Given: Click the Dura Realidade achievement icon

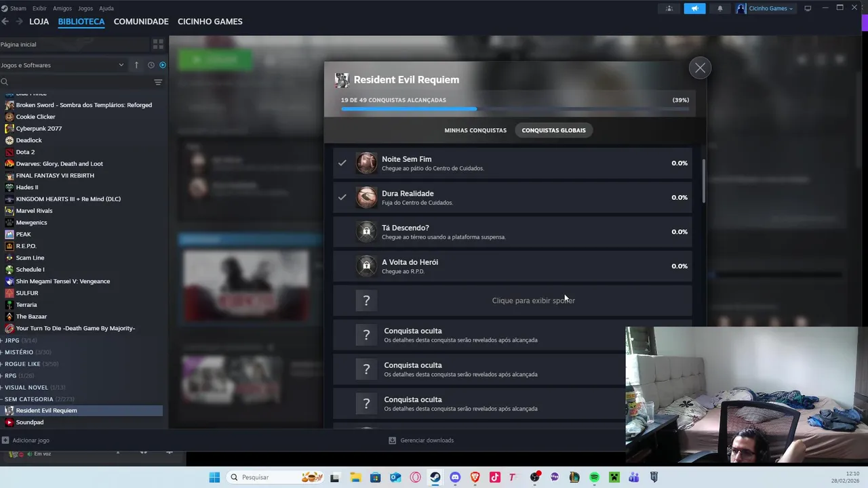Looking at the screenshot, I should click(x=366, y=197).
